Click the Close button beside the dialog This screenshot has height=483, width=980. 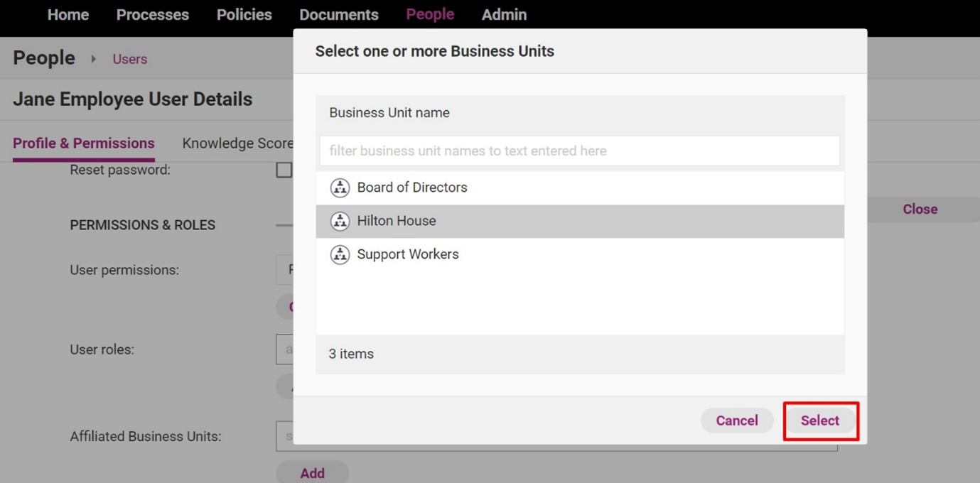coord(920,210)
